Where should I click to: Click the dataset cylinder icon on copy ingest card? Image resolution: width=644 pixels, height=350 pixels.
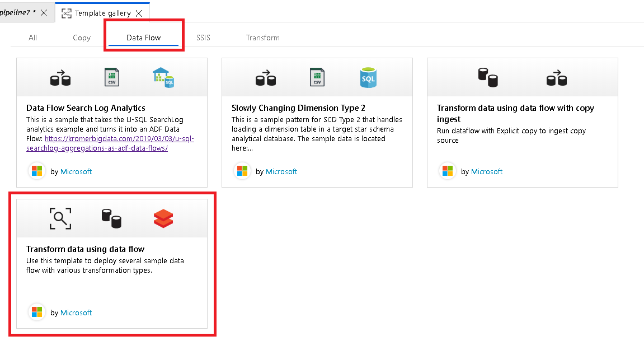tap(488, 77)
